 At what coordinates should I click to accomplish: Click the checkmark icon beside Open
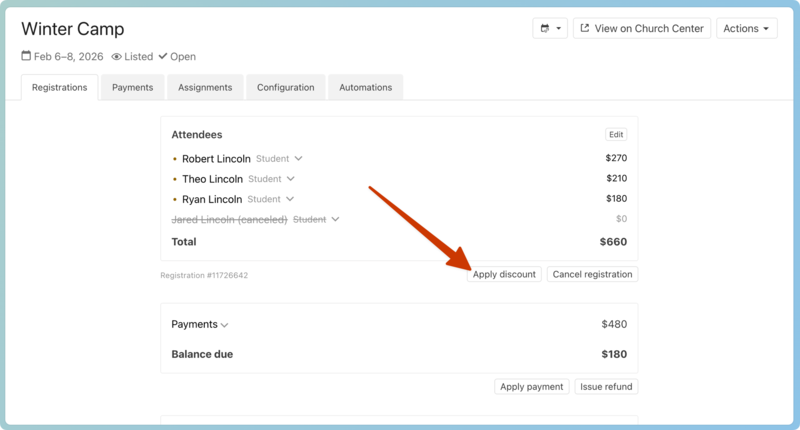[x=163, y=57]
